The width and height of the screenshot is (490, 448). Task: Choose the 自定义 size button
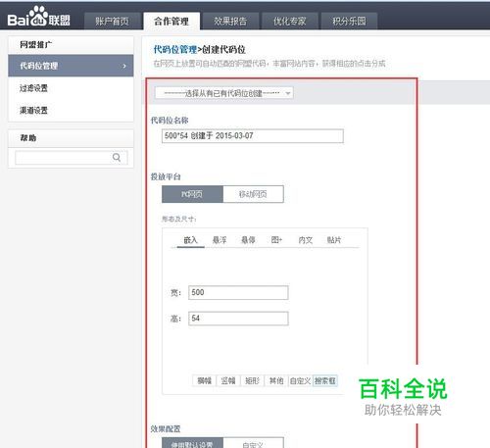point(300,380)
